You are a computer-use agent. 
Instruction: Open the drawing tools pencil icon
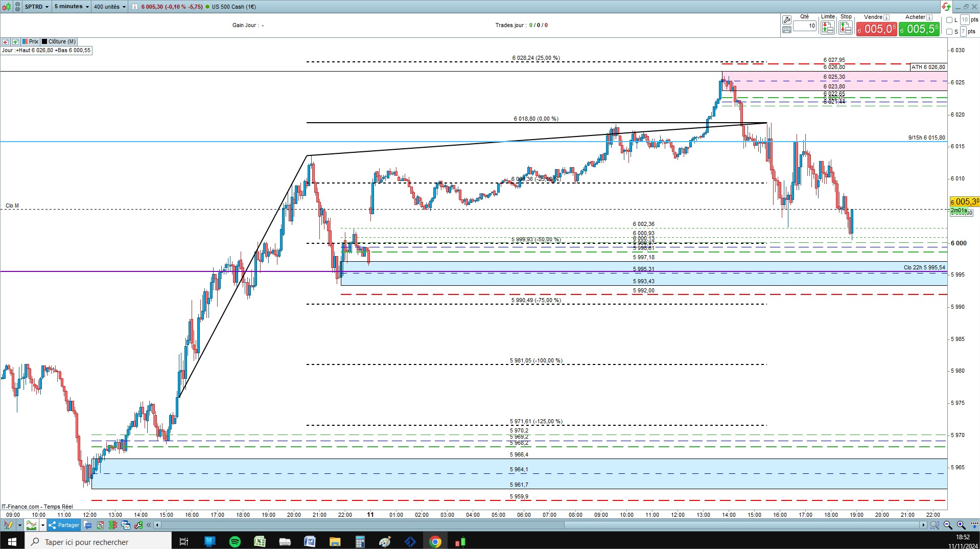[x=8, y=525]
